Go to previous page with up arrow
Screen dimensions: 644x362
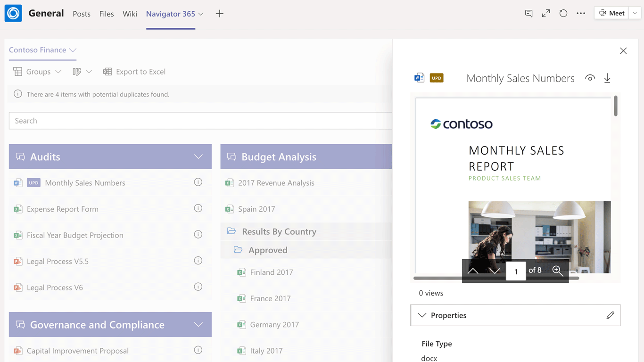473,271
